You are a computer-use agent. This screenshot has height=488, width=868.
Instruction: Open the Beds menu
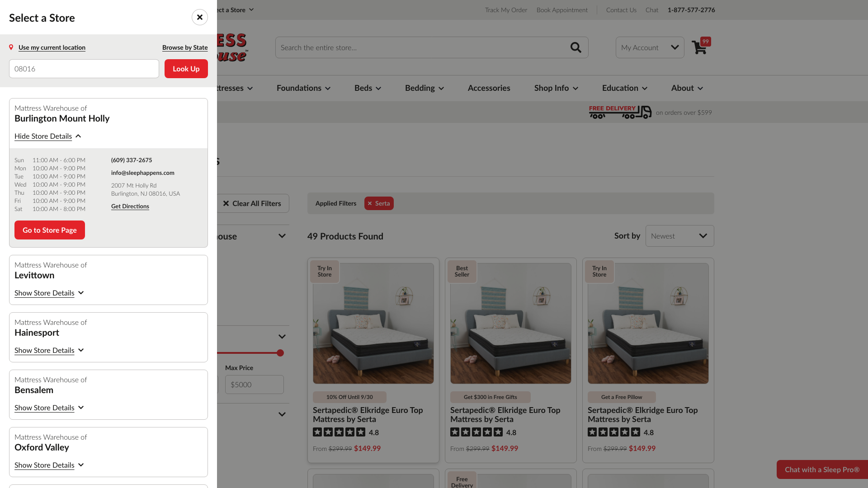coord(368,88)
